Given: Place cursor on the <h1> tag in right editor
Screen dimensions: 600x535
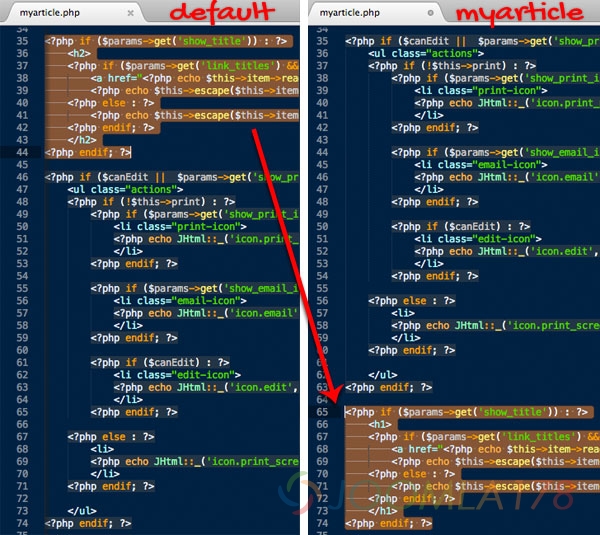Looking at the screenshot, I should [x=380, y=424].
